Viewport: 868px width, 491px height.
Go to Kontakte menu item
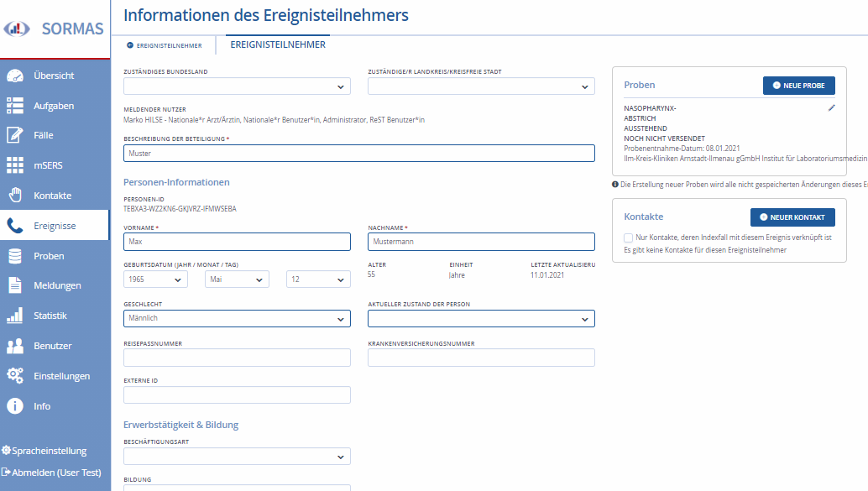(x=55, y=196)
